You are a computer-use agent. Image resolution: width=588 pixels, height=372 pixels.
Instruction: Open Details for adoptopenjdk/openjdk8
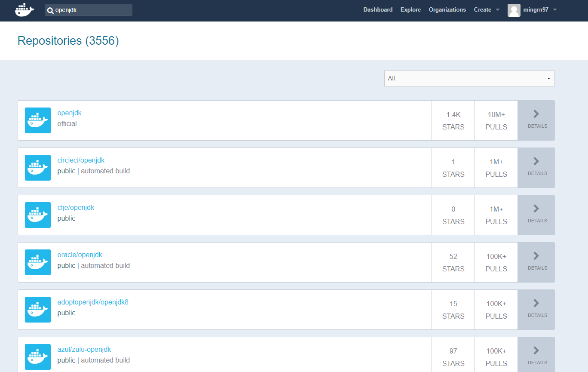(x=536, y=310)
